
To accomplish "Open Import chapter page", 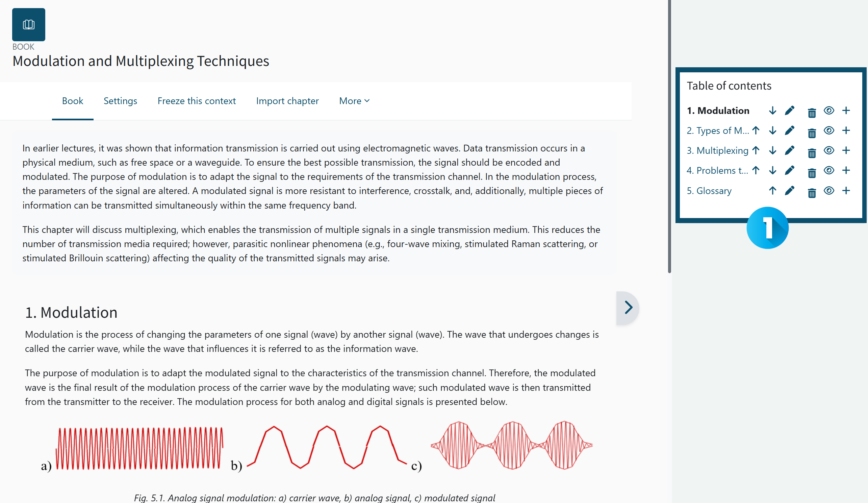I will (x=287, y=101).
